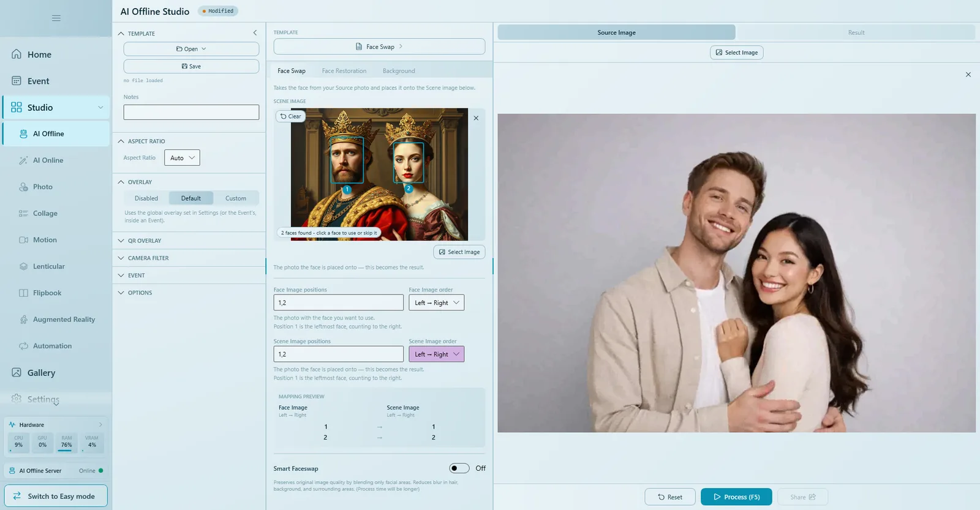Show the Result tab
This screenshot has width=980, height=510.
tap(856, 32)
